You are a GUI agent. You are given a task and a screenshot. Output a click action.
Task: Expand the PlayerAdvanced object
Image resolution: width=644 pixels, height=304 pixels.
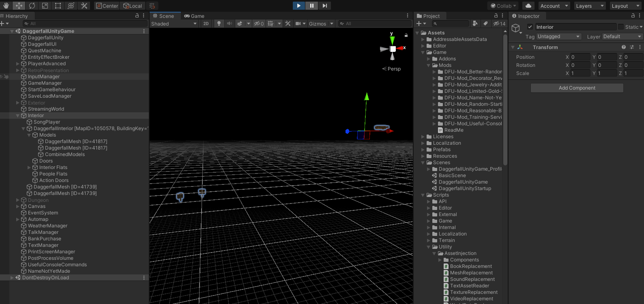pyautogui.click(x=18, y=64)
